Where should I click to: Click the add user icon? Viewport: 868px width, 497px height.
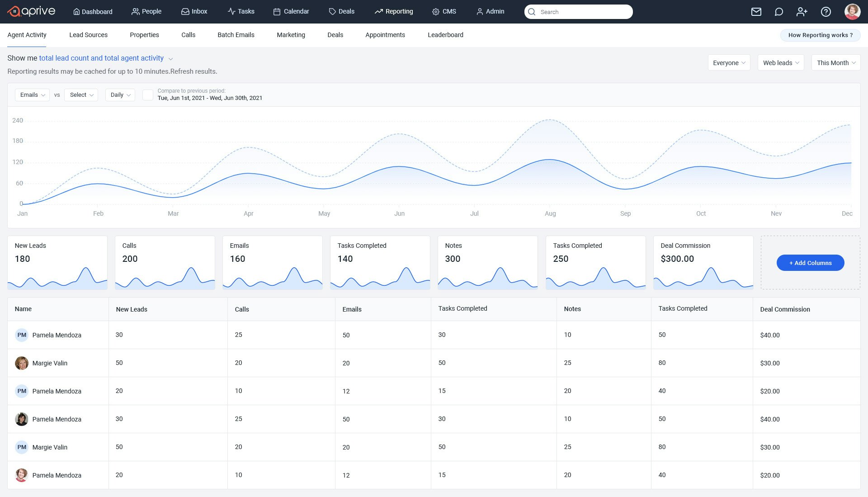point(802,12)
